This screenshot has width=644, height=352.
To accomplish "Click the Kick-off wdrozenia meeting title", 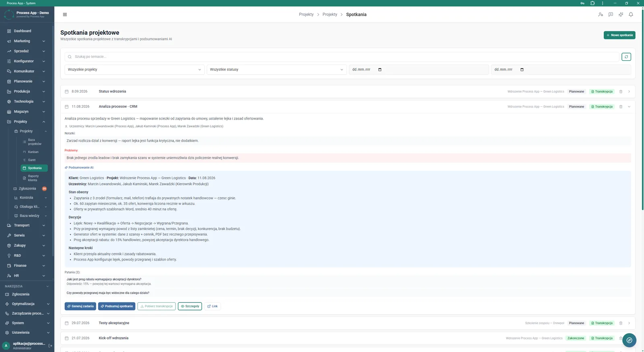I will (x=114, y=338).
